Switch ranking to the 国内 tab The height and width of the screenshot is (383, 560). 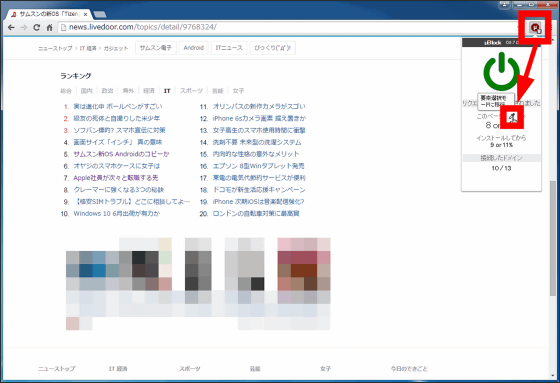pyautogui.click(x=86, y=91)
